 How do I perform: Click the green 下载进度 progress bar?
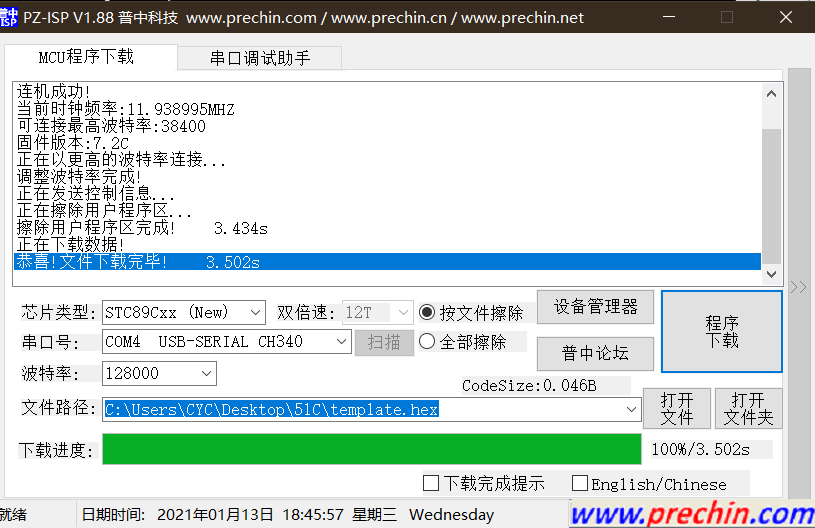click(x=372, y=449)
